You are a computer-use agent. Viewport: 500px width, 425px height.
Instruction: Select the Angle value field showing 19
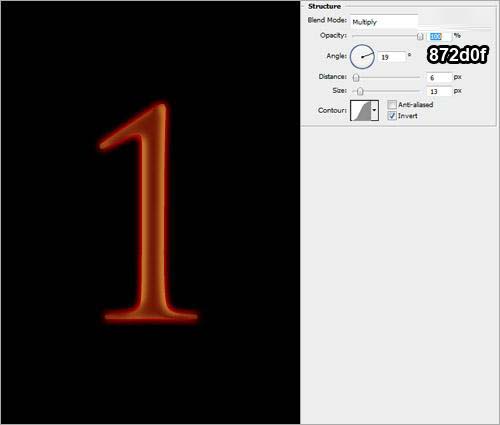click(392, 57)
